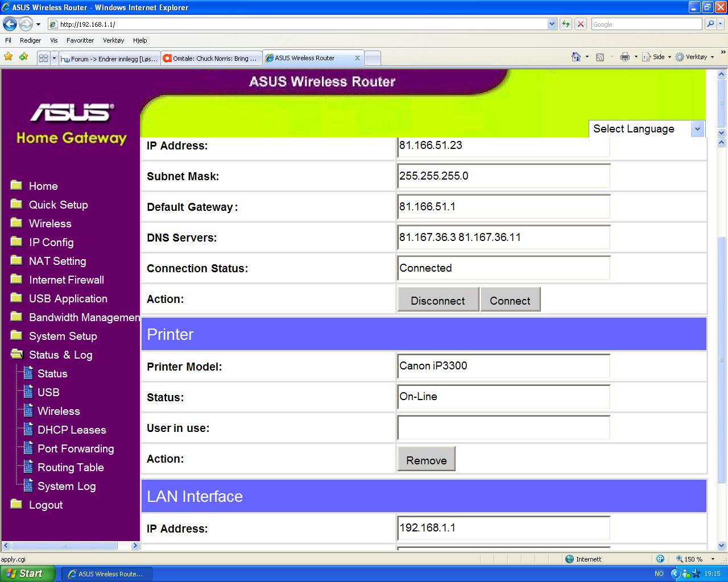
Task: Expand the toolbar overflow chevron
Action: pyautogui.click(x=722, y=52)
